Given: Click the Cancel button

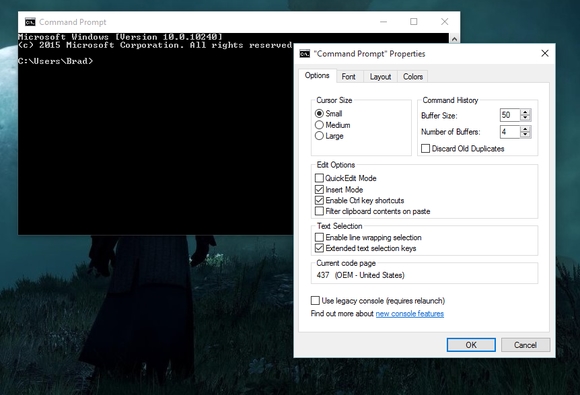Looking at the screenshot, I should pos(525,345).
